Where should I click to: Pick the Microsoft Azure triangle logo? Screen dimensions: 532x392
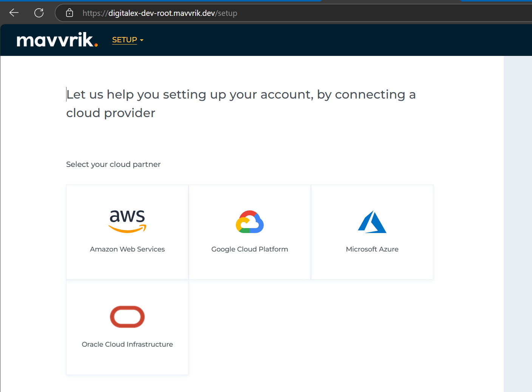click(372, 222)
